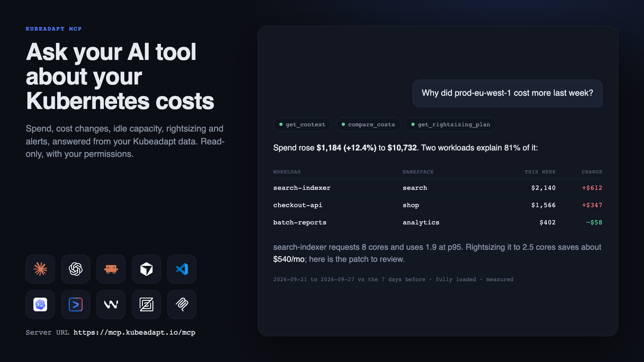This screenshot has width=644, height=362.
Task: Click the server URL https://mcp.kubeadapt.io/mcp
Action: coord(134,333)
